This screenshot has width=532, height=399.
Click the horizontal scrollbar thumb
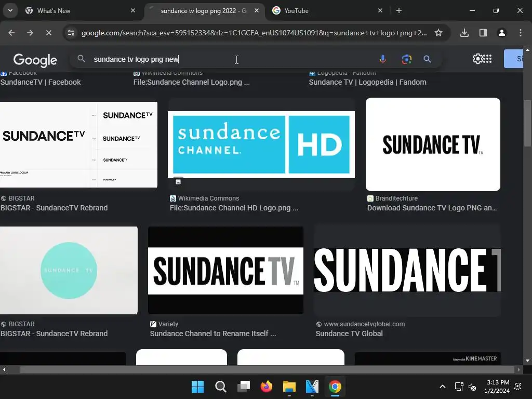pyautogui.click(x=268, y=369)
